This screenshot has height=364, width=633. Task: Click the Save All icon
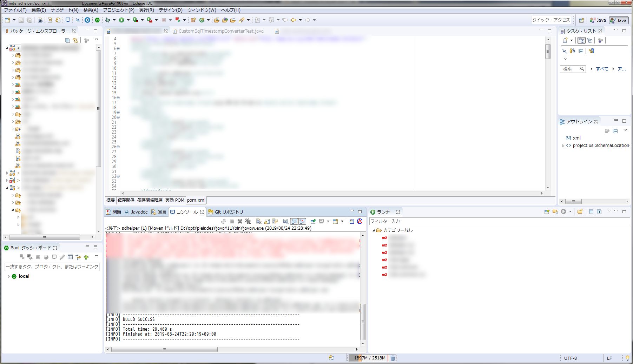click(29, 20)
